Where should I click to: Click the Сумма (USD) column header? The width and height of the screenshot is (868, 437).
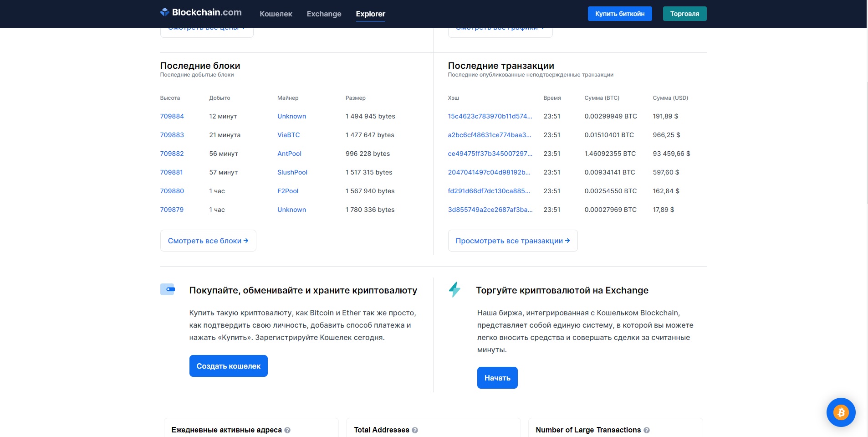point(670,98)
